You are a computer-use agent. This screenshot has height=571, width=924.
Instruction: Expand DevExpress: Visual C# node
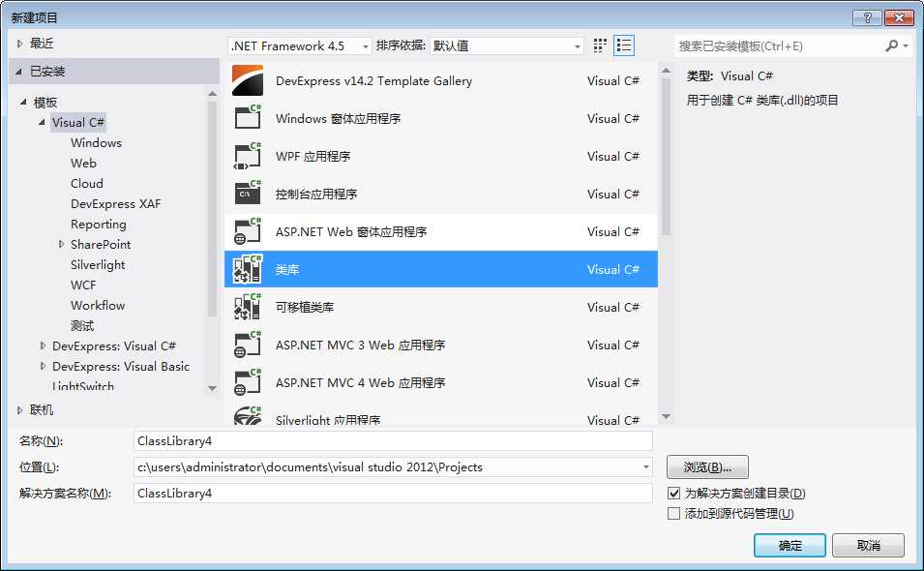tap(43, 346)
